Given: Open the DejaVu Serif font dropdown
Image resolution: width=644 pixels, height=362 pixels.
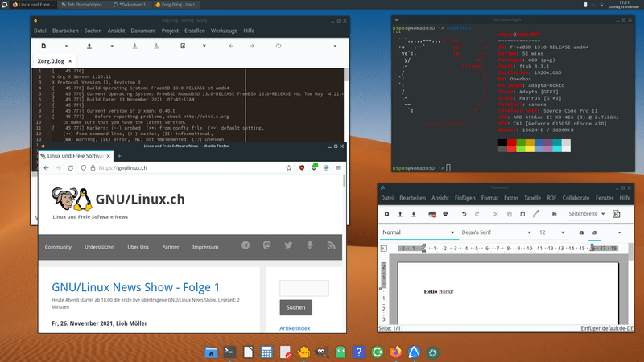Looking at the screenshot, I should coord(496,232).
